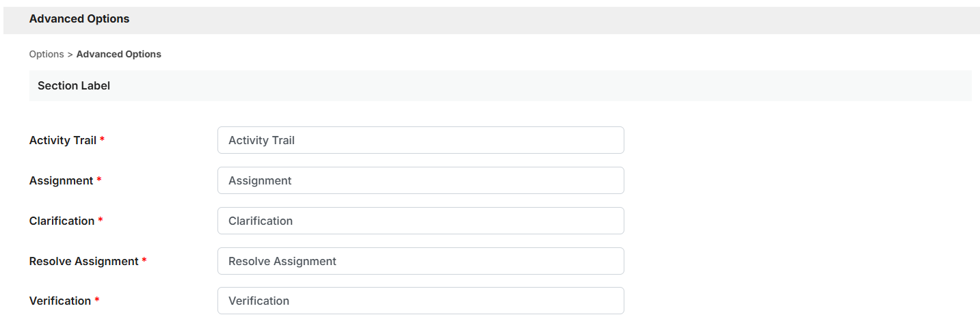Click the red asterisk beside Clarification
980x330 pixels.
pos(101,220)
